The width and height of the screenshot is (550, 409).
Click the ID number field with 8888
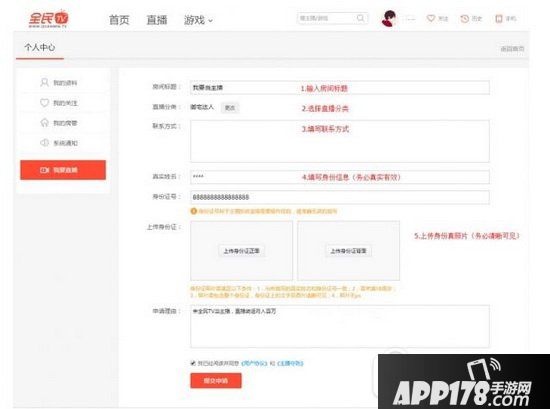(x=340, y=197)
